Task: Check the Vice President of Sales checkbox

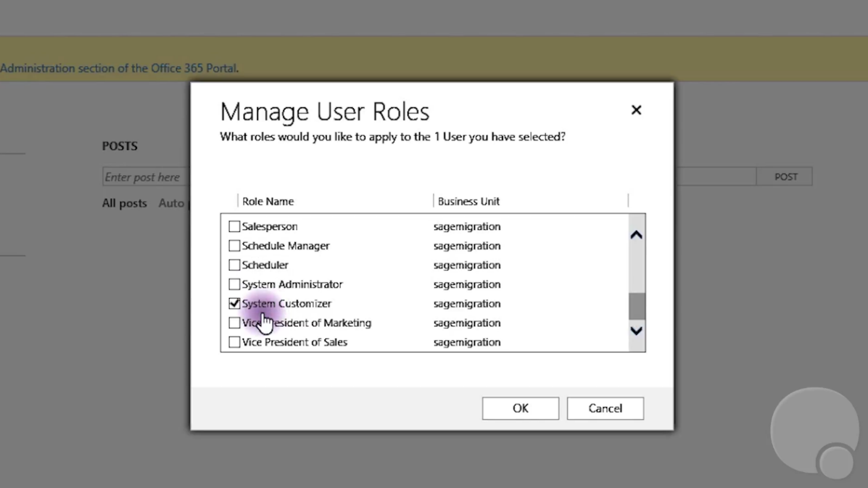Action: click(234, 342)
